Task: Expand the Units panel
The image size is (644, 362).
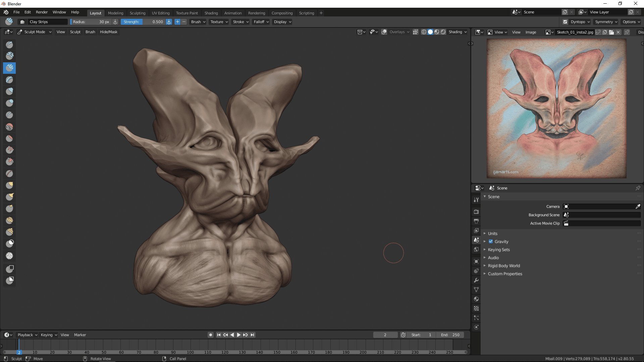Action: tap(492, 233)
